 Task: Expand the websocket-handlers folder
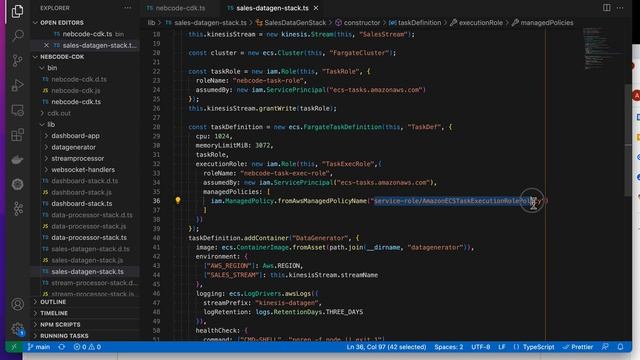coord(83,170)
